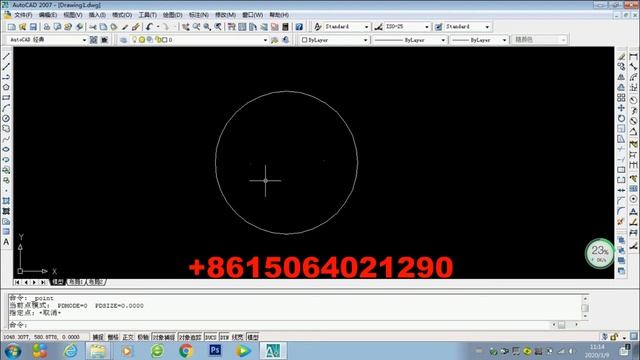This screenshot has height=360, width=640.
Task: Open the text style Standard dropdown
Action: [366, 27]
